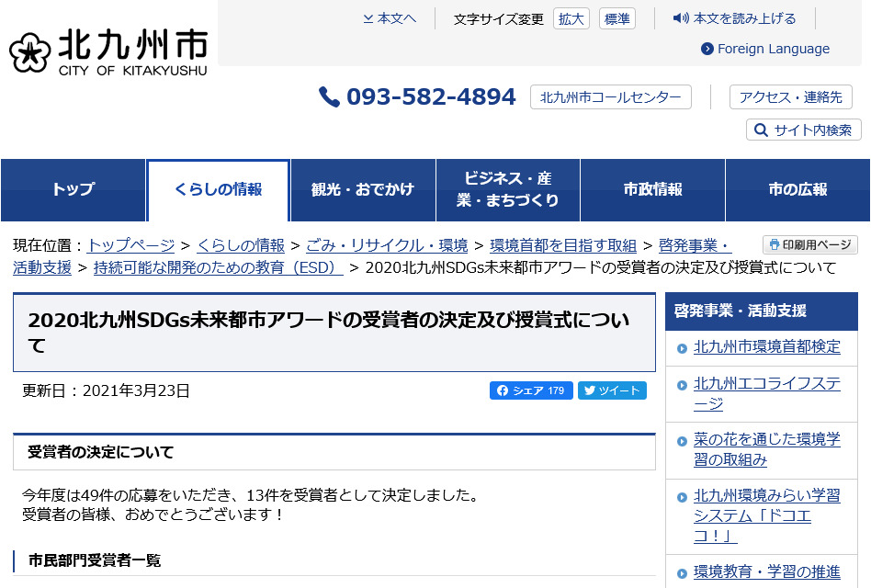Viewport: 871px width, 588px height.
Task: Click the phone receiver icon beside the number
Action: pos(331,96)
